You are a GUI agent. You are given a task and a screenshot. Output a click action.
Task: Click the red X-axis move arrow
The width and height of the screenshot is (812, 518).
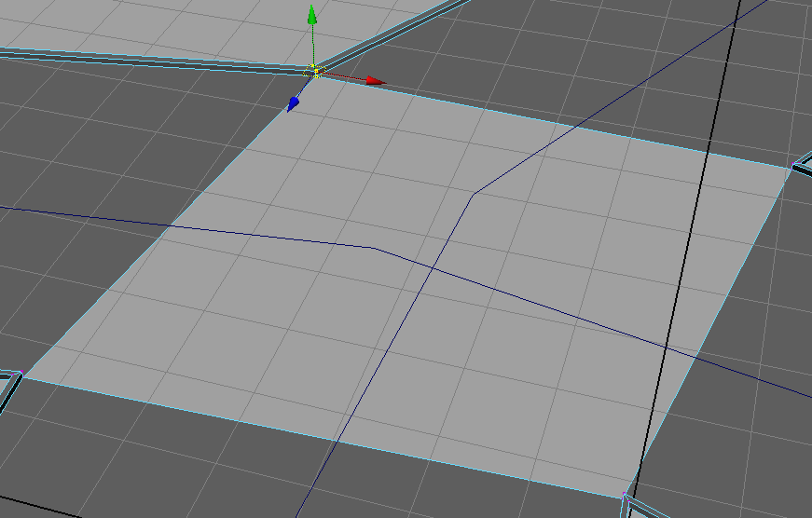376,81
